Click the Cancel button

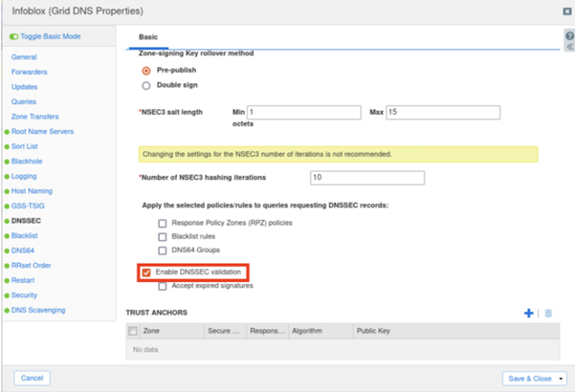[32, 378]
